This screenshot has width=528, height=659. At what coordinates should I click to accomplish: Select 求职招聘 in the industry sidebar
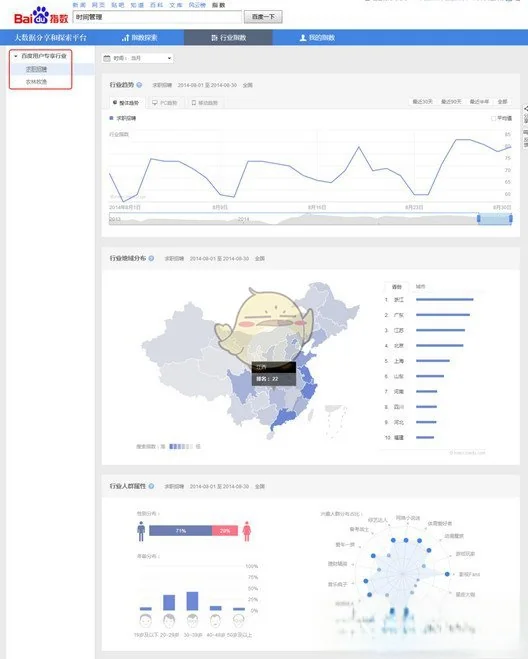pos(37,69)
